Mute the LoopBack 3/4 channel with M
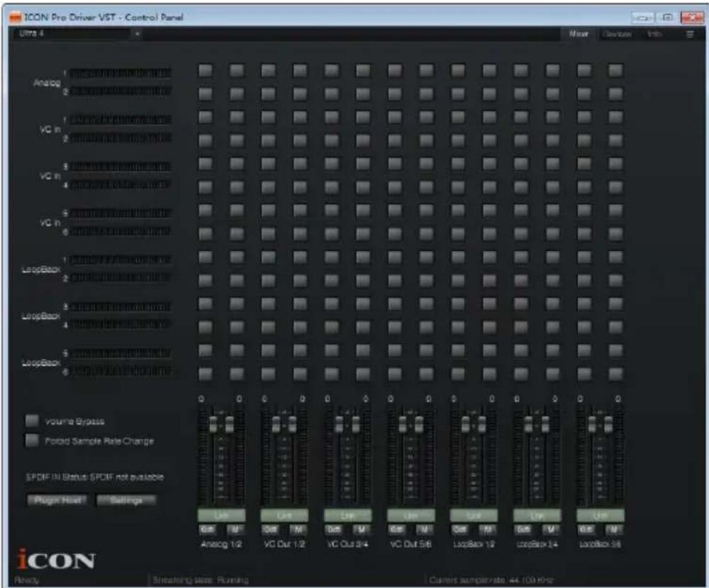 tap(551, 529)
